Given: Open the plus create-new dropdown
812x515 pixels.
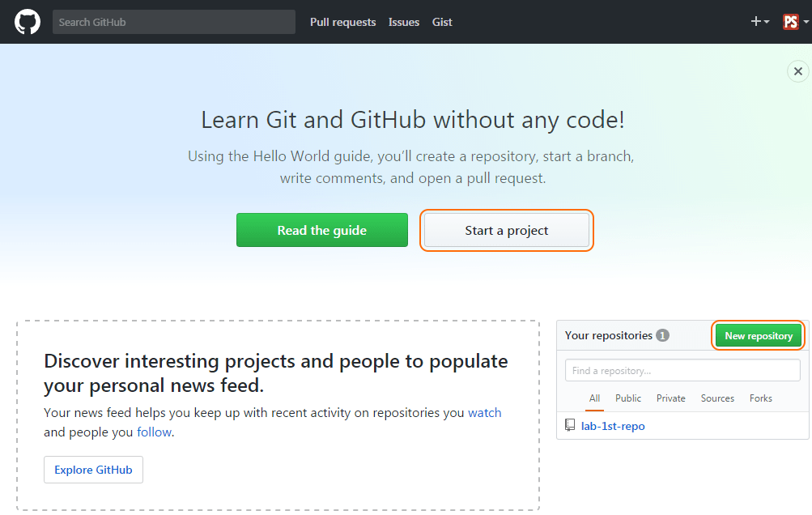Looking at the screenshot, I should coord(759,21).
